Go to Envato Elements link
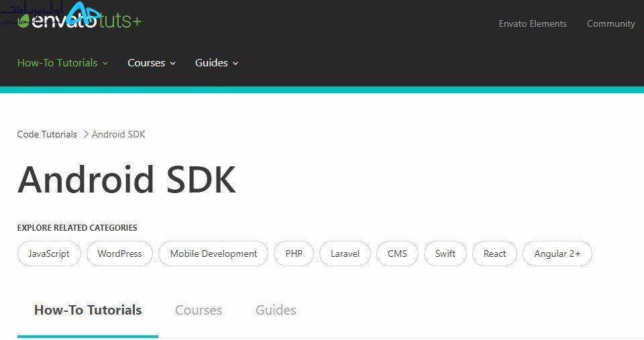Screen dimensions: 644x340 tap(533, 24)
